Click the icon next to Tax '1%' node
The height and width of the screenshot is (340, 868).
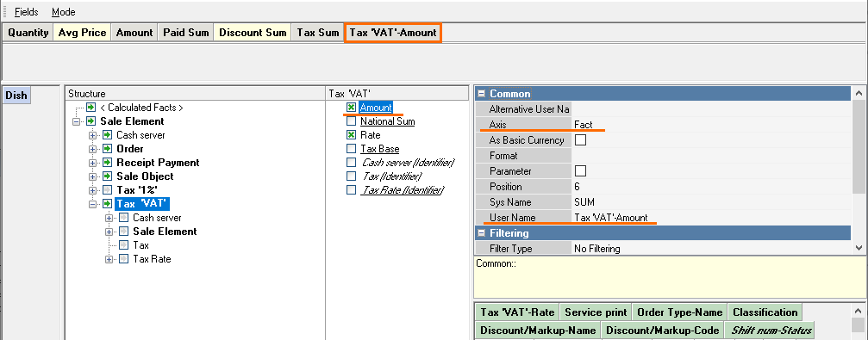pyautogui.click(x=108, y=189)
